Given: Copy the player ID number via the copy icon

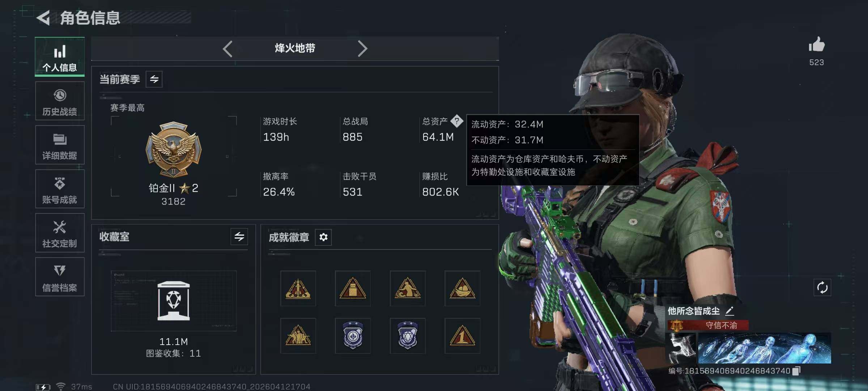Looking at the screenshot, I should [796, 371].
